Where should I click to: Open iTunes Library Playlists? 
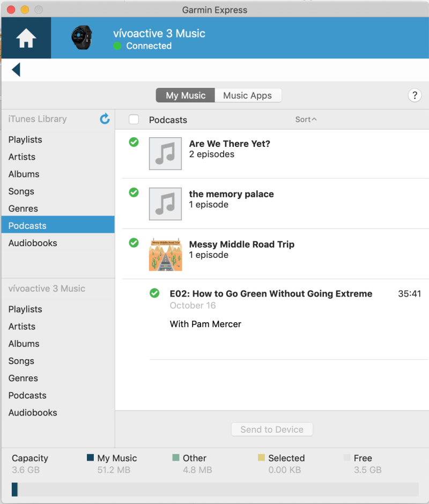58,139
